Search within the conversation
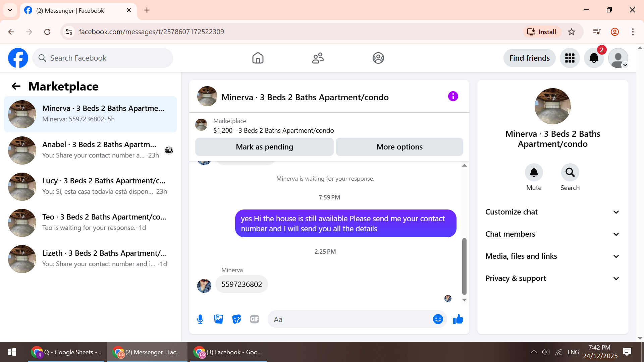This screenshot has width=644, height=362. 570,173
